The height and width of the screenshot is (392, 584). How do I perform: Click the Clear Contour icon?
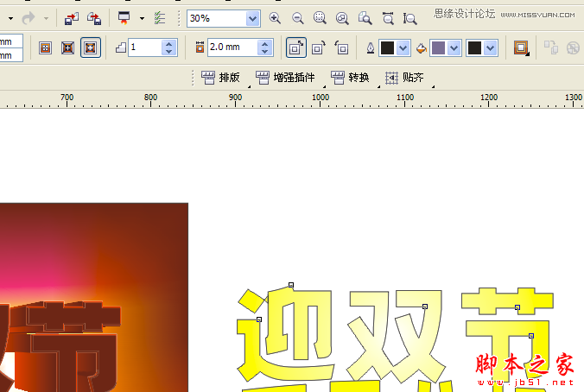point(573,47)
